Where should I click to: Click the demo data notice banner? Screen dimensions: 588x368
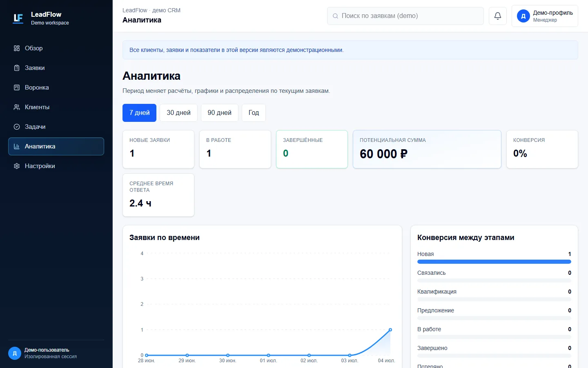(350, 50)
